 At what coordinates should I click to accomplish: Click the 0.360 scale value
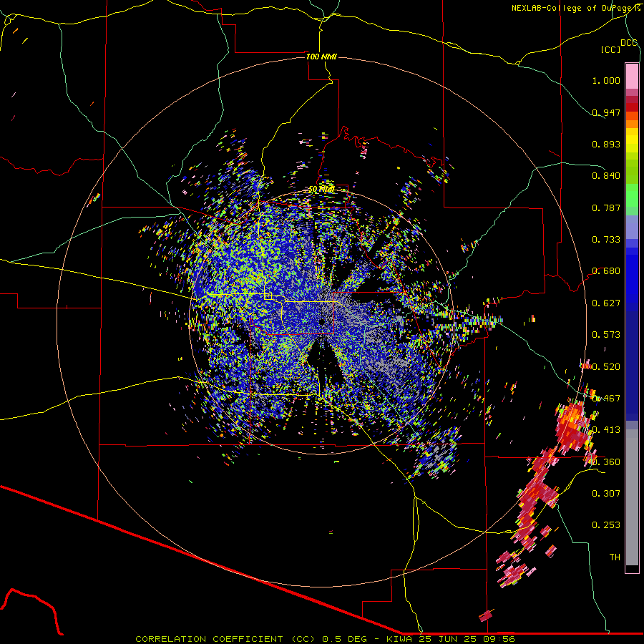pyautogui.click(x=606, y=462)
